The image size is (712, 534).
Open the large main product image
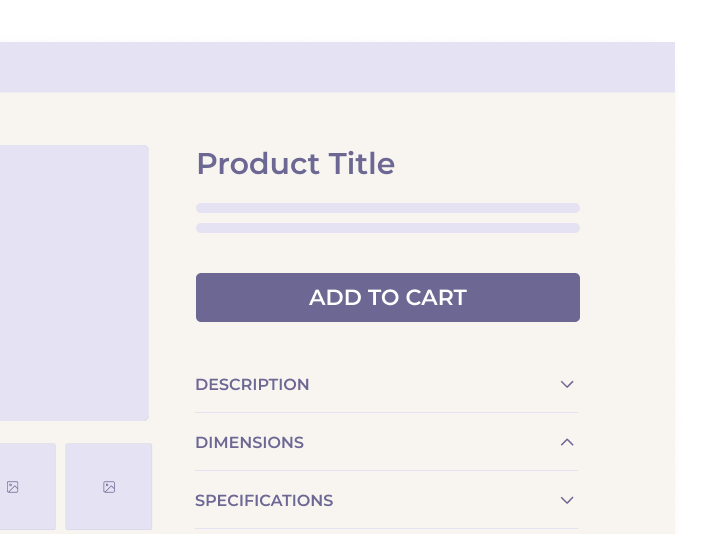tap(70, 282)
